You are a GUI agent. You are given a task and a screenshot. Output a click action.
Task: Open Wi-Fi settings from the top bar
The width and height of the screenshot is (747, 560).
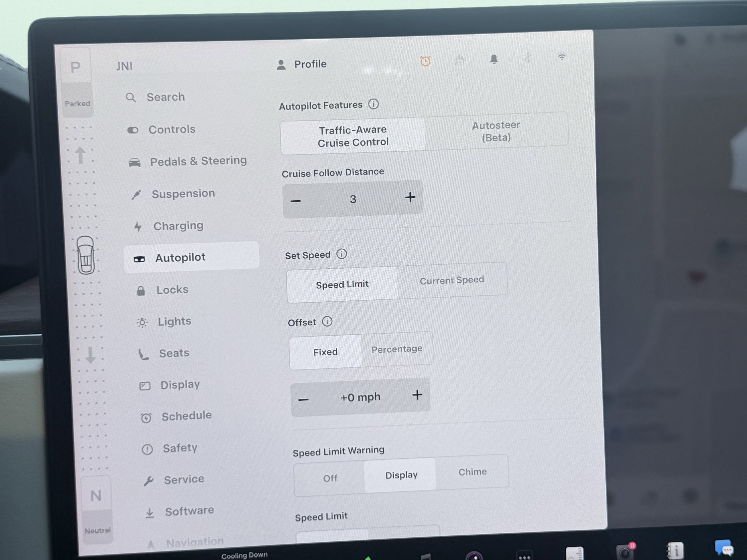(561, 57)
